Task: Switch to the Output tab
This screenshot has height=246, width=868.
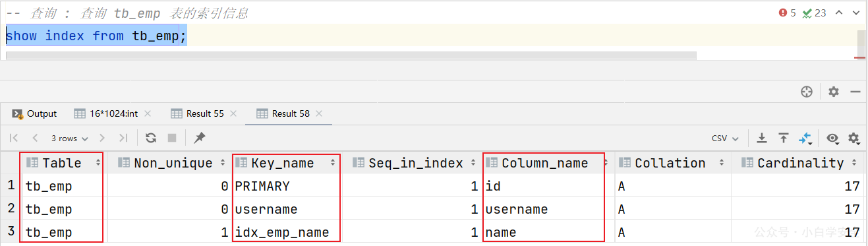Action: coord(35,113)
